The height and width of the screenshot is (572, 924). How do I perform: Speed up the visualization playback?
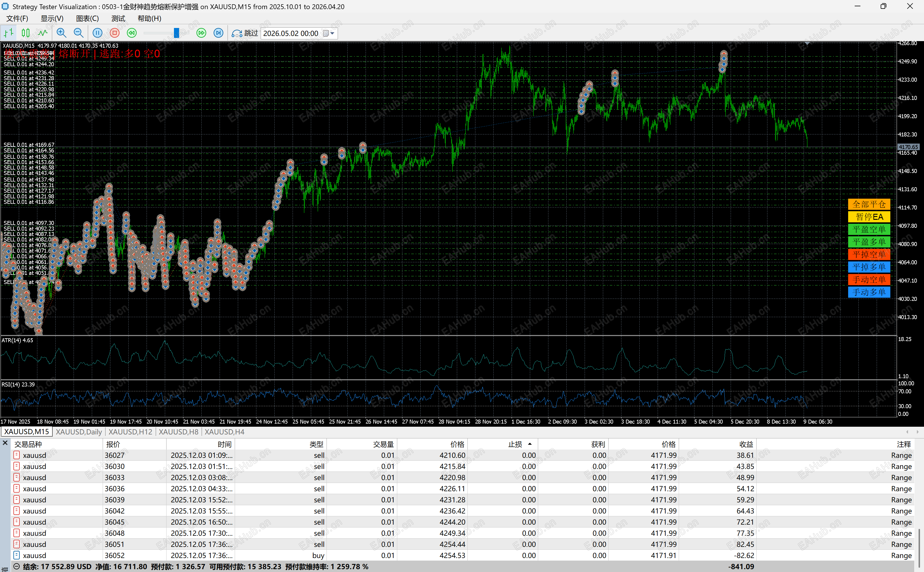[201, 33]
